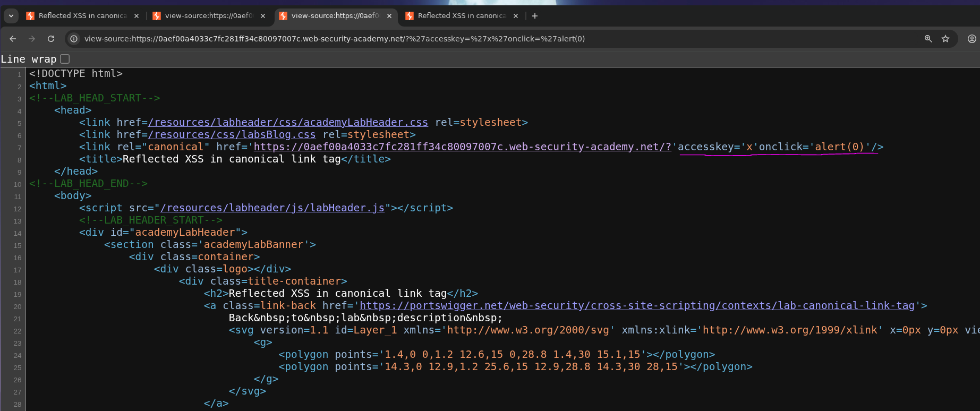Click the link-back class value
The height and width of the screenshot is (411, 980).
coord(288,306)
